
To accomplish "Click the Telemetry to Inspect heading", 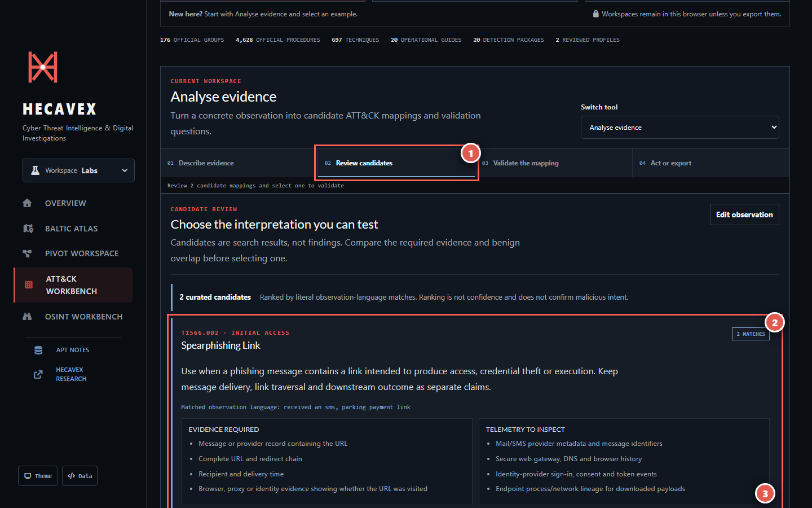I will click(526, 430).
